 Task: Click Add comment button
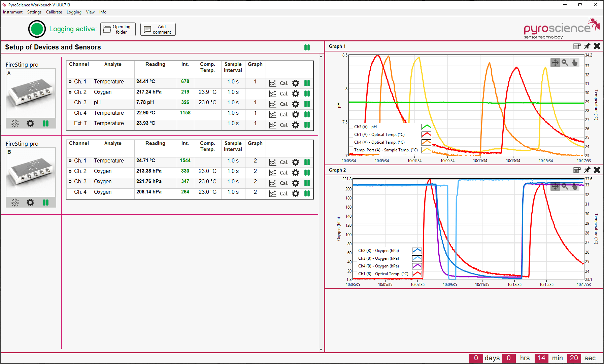click(158, 29)
